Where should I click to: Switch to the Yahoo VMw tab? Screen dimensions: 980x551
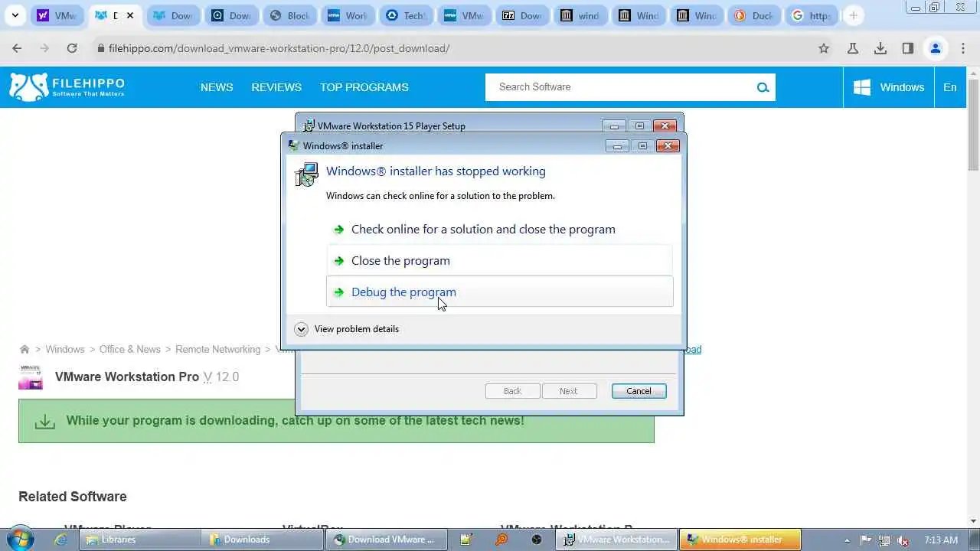tap(57, 15)
